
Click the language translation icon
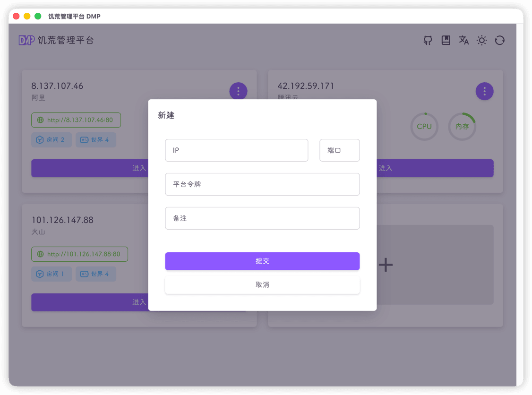[x=463, y=41]
